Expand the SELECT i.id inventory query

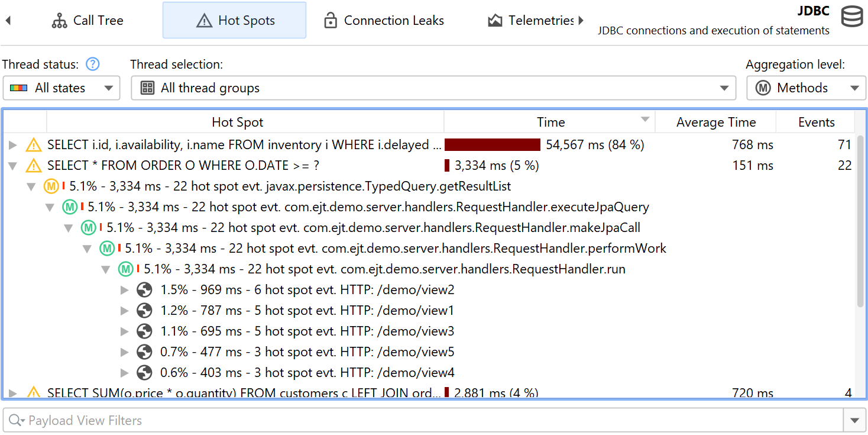(13, 145)
